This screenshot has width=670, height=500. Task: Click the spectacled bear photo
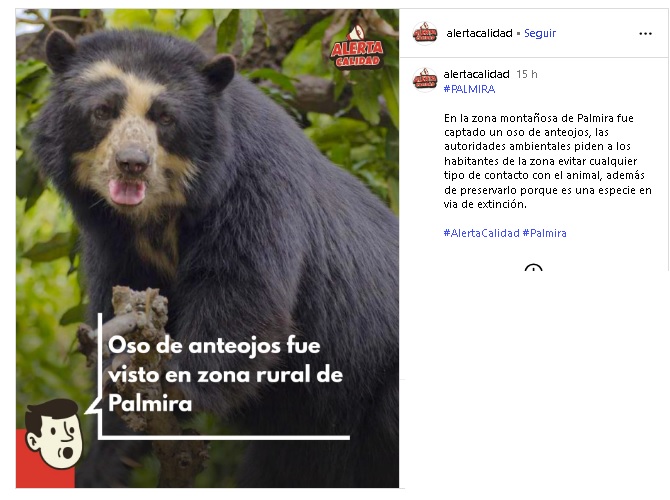click(207, 248)
